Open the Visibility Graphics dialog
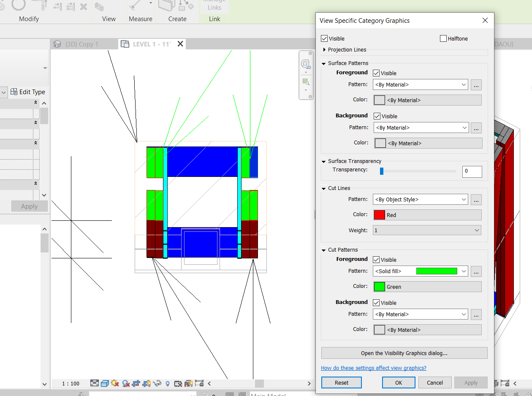The height and width of the screenshot is (396, 532). pyautogui.click(x=404, y=353)
